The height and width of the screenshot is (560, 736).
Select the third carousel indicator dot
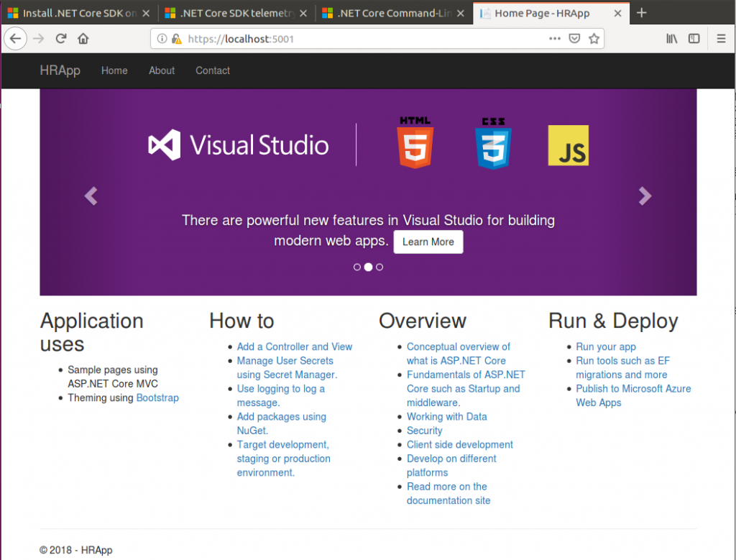pyautogui.click(x=379, y=267)
